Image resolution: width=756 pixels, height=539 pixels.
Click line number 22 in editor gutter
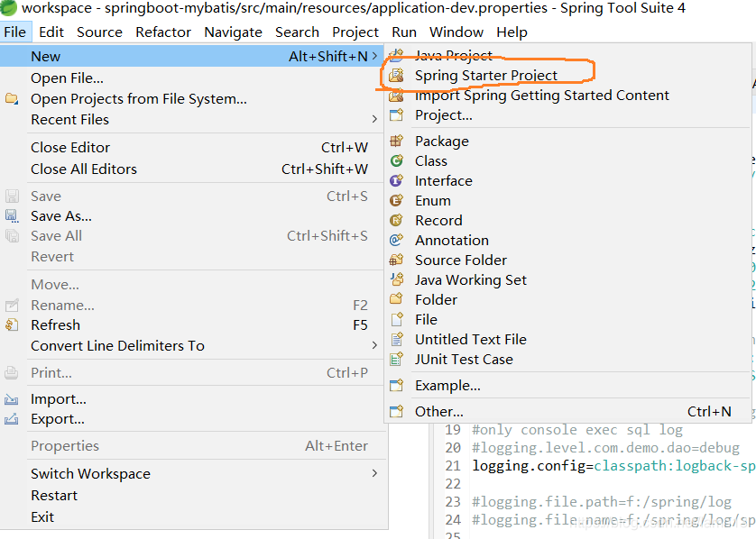pos(453,484)
